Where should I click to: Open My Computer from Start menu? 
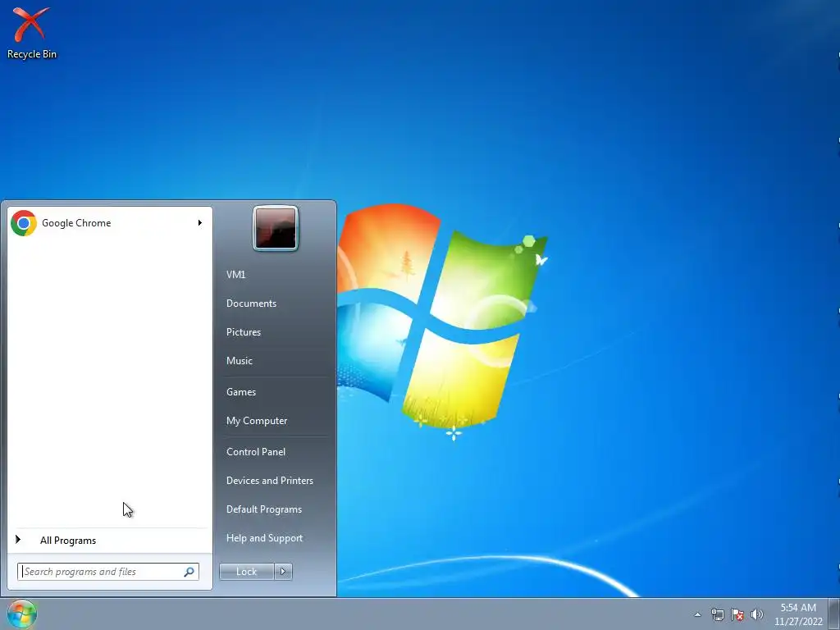[x=257, y=421]
